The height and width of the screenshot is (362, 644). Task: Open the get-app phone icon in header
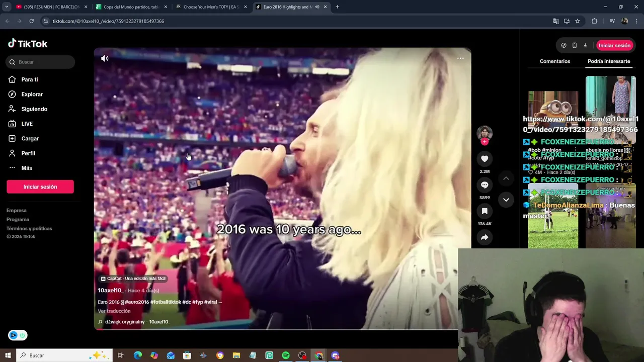point(575,45)
